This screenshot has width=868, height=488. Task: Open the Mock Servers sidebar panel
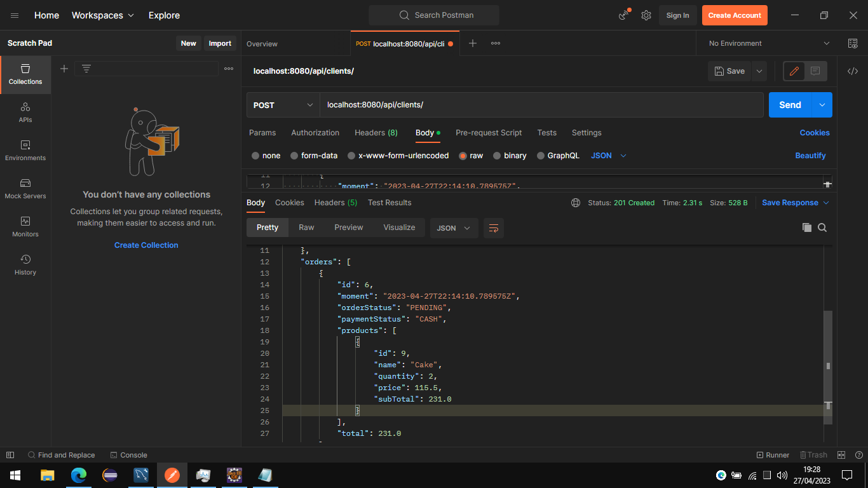point(25,189)
